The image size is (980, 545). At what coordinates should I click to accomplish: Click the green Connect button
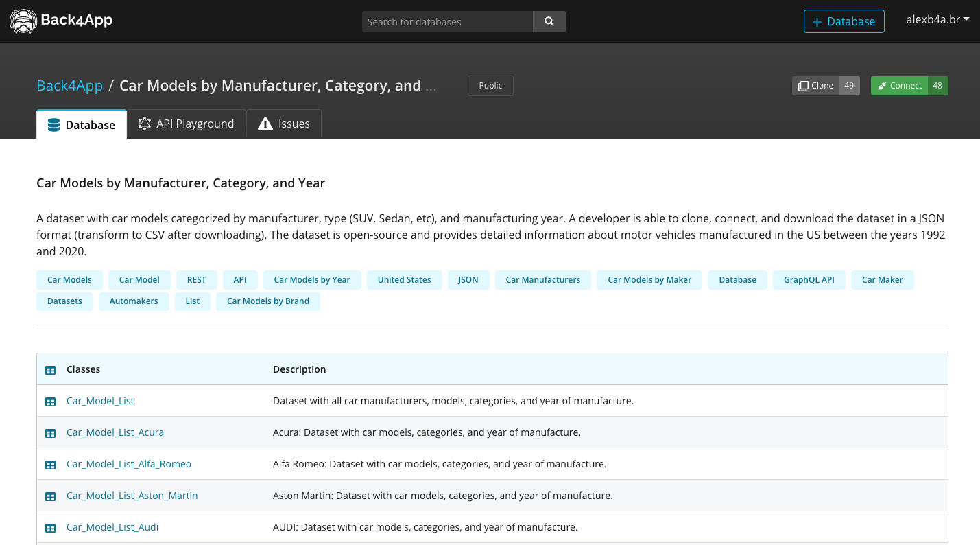coord(909,86)
